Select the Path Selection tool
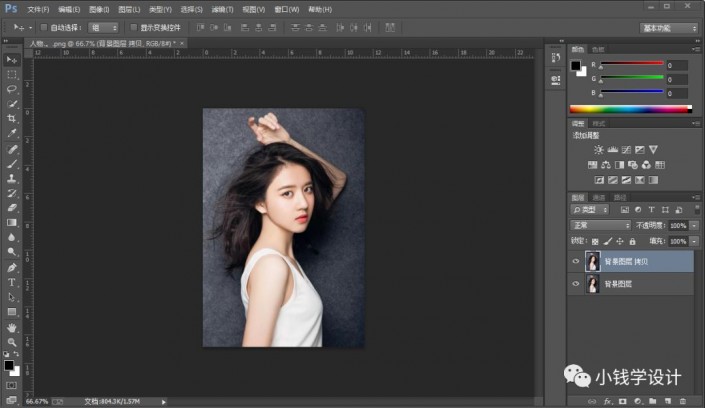This screenshot has width=705, height=408. pyautogui.click(x=12, y=297)
